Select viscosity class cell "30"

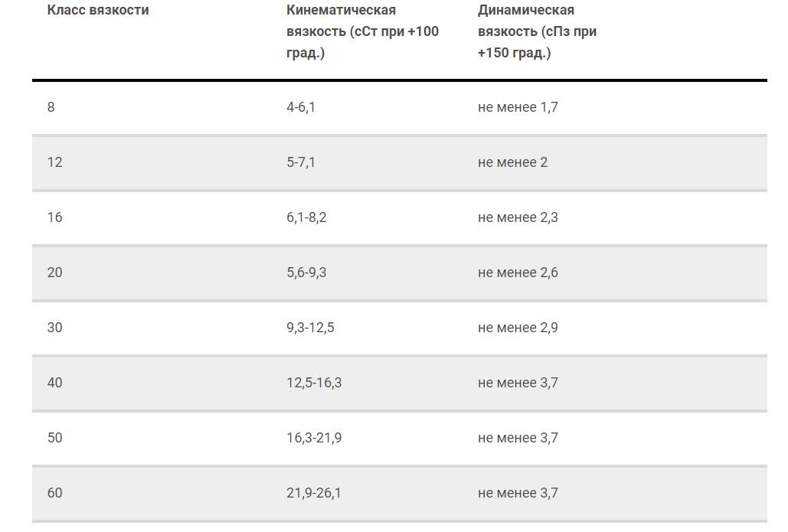click(54, 328)
